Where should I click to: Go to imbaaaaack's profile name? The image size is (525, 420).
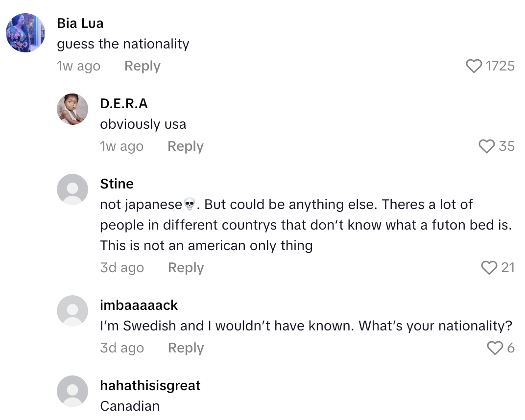point(139,305)
